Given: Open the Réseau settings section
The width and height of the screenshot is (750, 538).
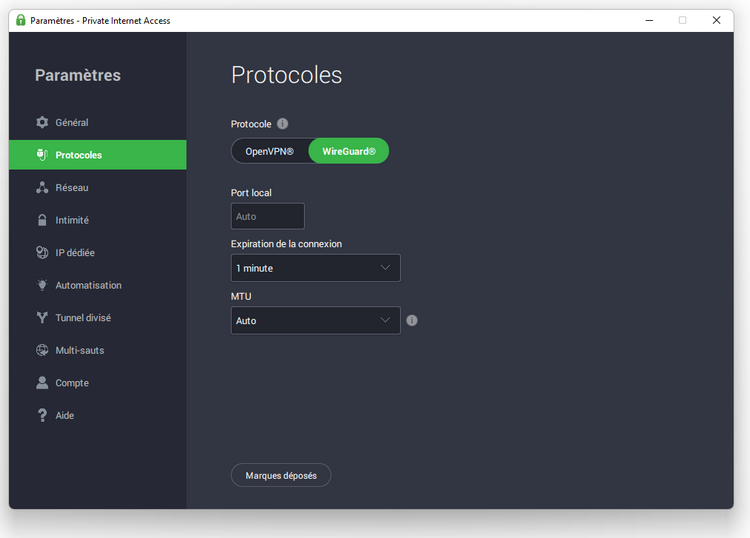Looking at the screenshot, I should tap(98, 187).
